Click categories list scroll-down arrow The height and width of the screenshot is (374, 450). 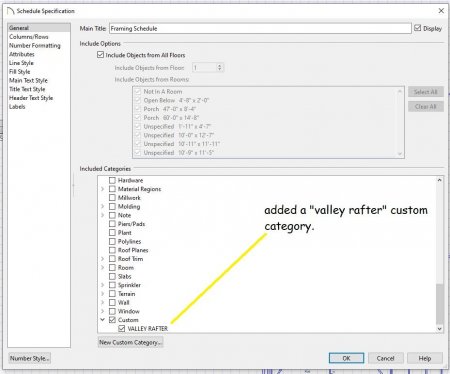(440, 329)
